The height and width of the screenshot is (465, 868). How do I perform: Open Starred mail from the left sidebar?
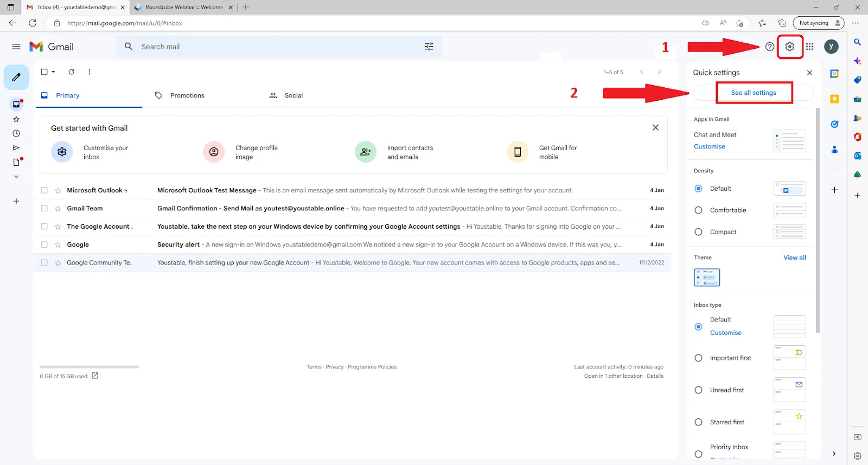click(x=16, y=119)
